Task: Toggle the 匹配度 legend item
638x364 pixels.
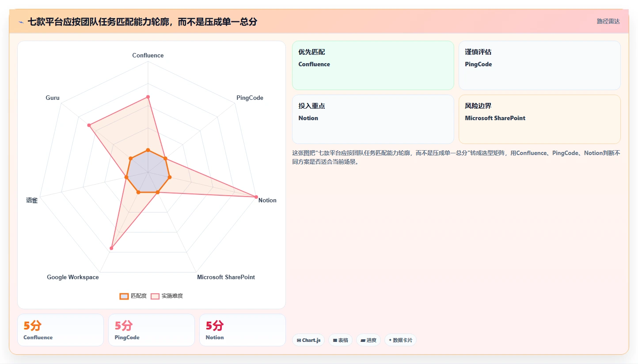Action: click(x=133, y=296)
